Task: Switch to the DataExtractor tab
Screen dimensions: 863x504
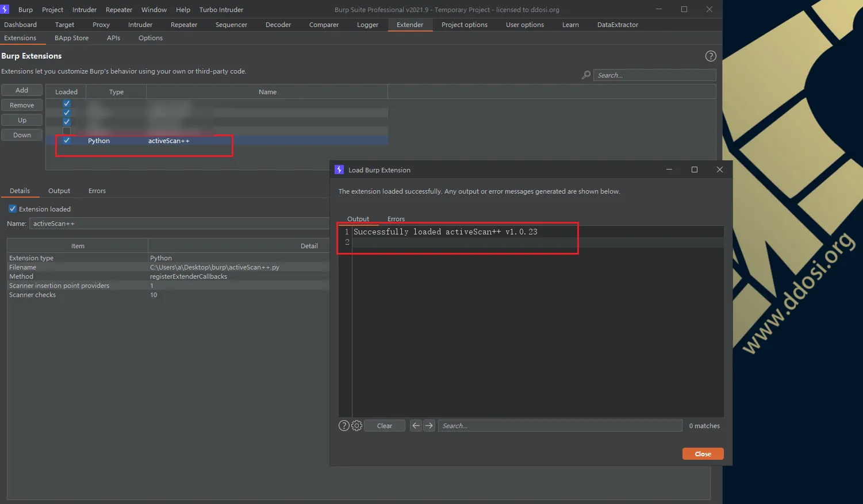Action: coord(617,25)
